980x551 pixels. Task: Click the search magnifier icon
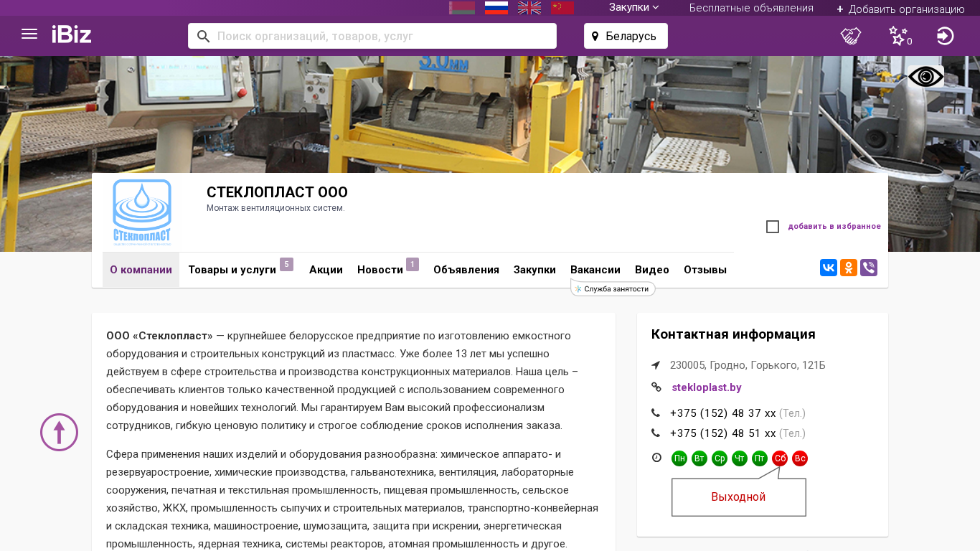pos(203,36)
